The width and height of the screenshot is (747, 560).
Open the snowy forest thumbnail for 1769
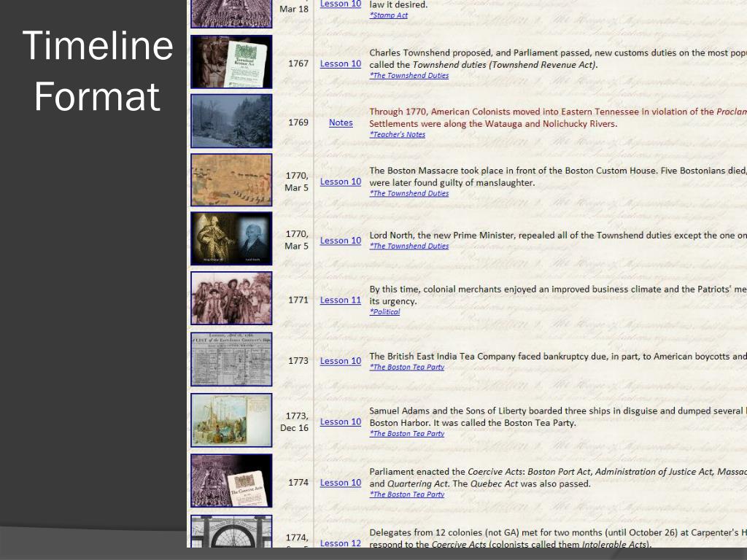coord(231,121)
